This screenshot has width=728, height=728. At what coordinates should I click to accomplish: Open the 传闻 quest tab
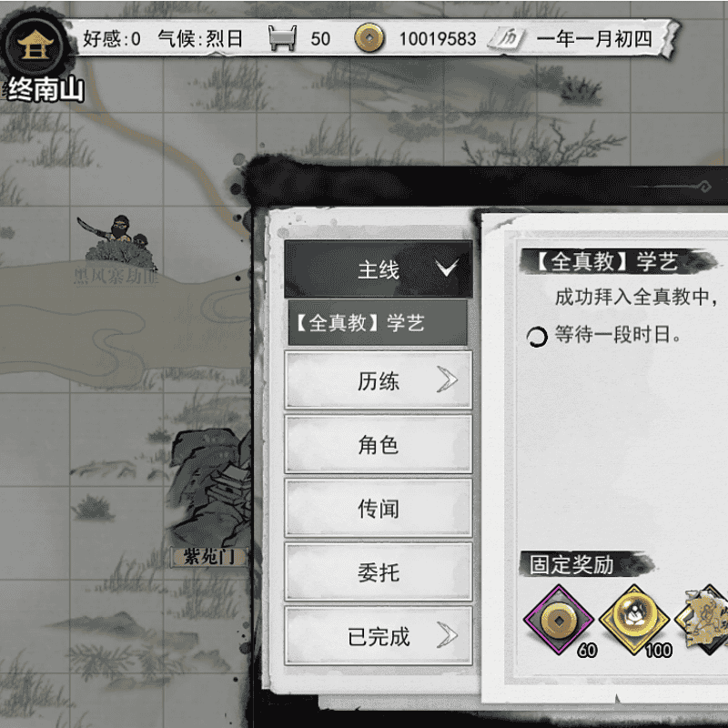point(379,509)
